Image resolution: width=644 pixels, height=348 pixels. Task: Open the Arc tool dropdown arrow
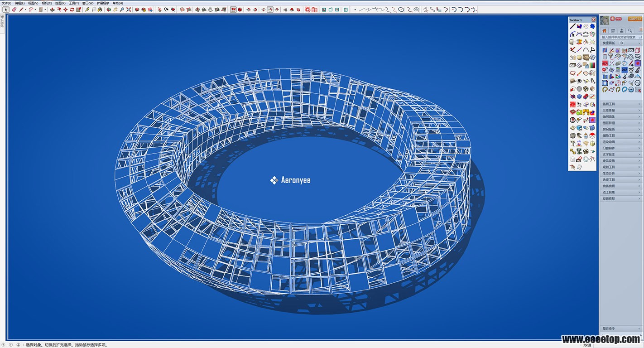pyautogui.click(x=35, y=10)
